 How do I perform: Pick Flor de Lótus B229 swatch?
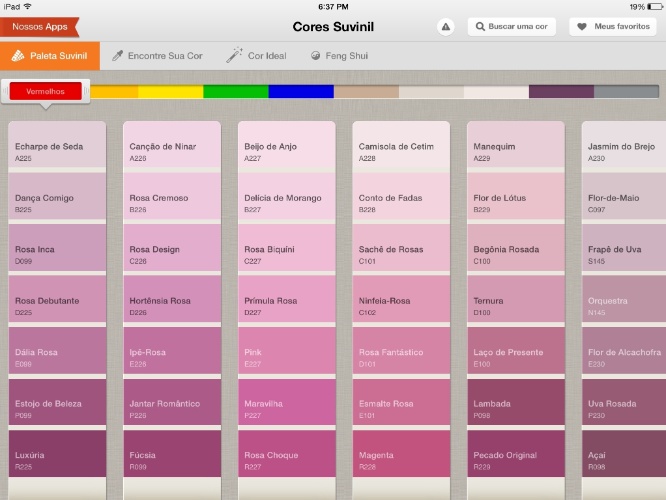pos(516,196)
